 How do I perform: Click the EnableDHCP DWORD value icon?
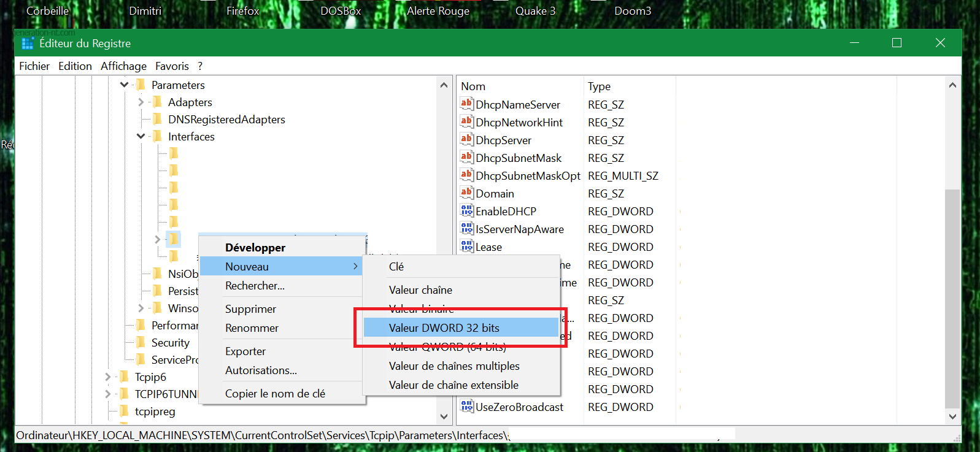pos(466,211)
